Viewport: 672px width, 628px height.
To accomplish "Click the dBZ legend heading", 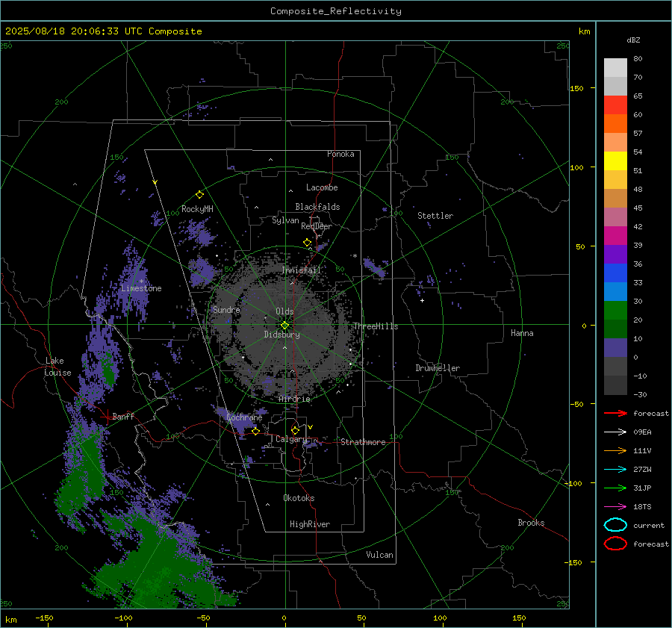I will tap(633, 40).
